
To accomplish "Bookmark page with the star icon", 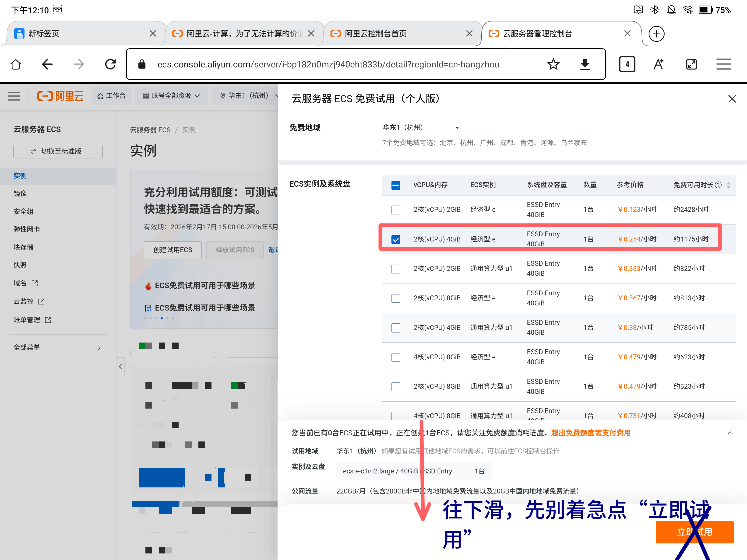I will (x=553, y=64).
